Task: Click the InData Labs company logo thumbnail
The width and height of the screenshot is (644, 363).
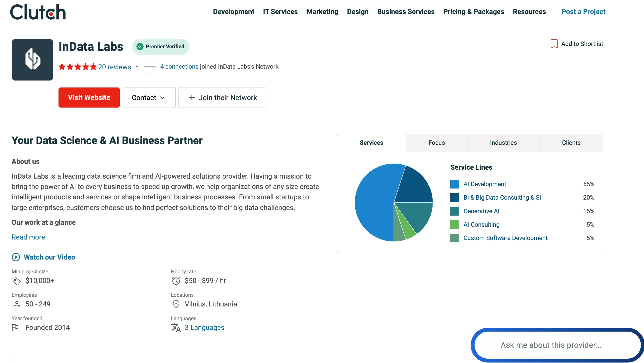Action: (x=32, y=60)
